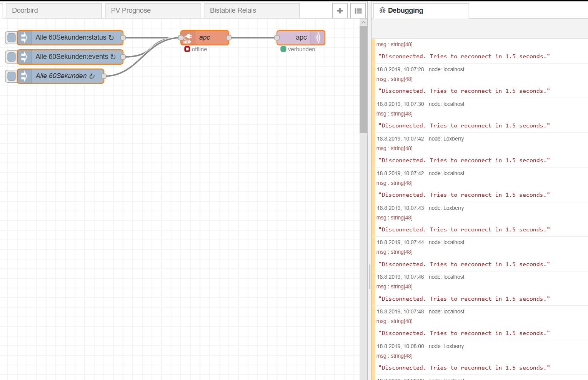Click the plug icon on the orange apc node
Viewport: 588px width, 380px height.
click(187, 38)
